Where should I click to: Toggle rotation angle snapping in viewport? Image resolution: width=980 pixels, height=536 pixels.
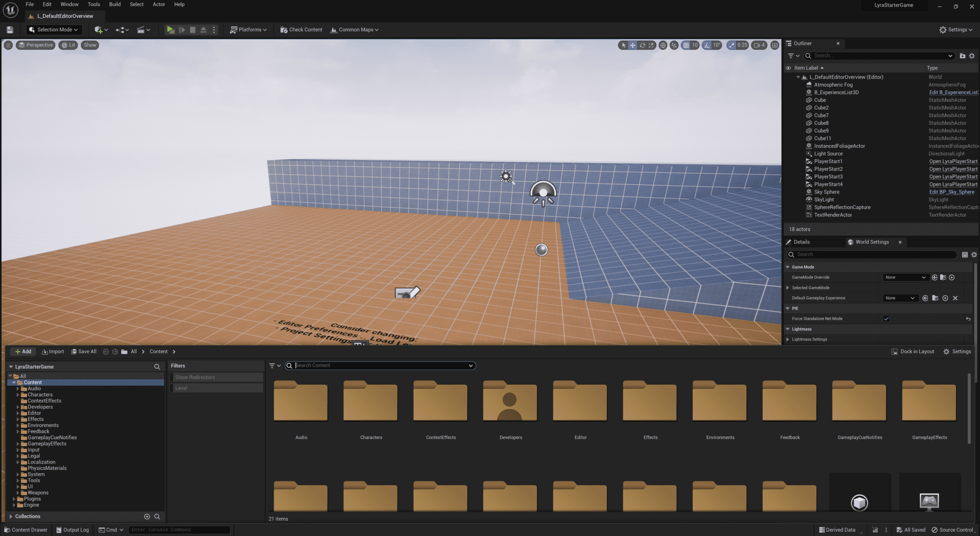point(707,45)
